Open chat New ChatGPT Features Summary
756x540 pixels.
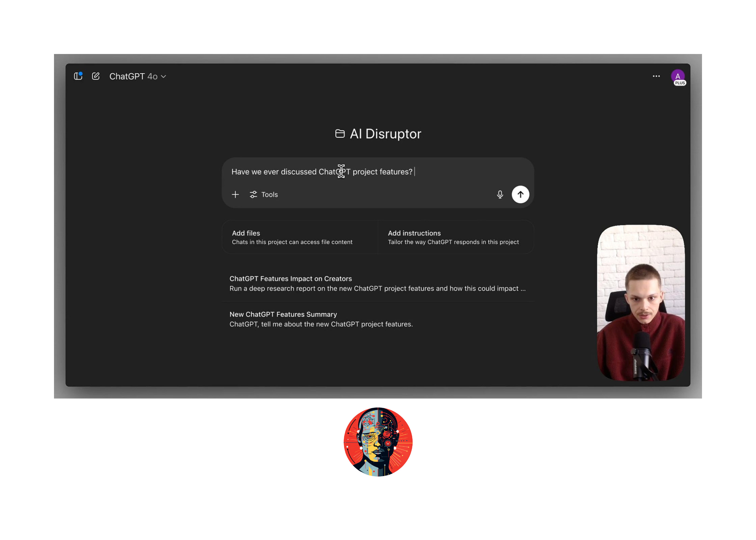pos(378,319)
